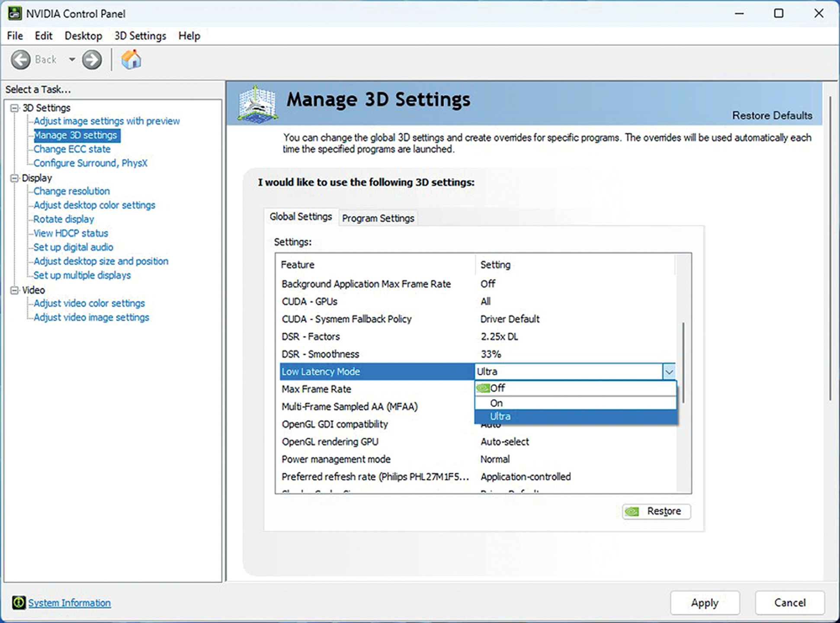Screen dimensions: 840x623
Task: Click the Back arrow icon
Action: [21, 60]
